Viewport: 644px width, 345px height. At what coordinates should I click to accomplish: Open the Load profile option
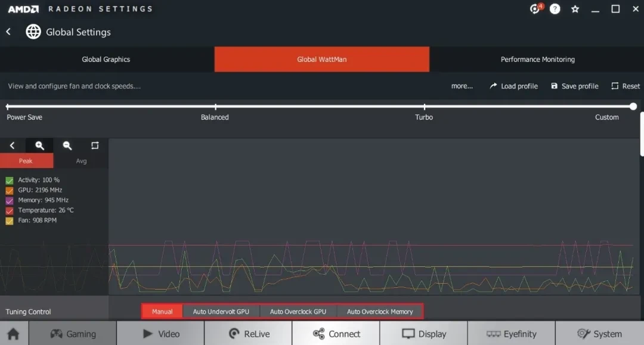(514, 86)
